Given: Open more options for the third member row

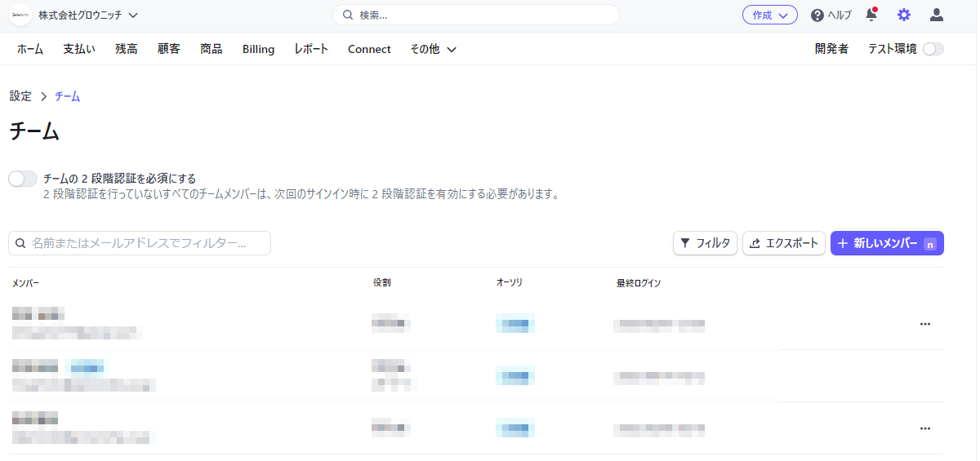Looking at the screenshot, I should point(924,428).
